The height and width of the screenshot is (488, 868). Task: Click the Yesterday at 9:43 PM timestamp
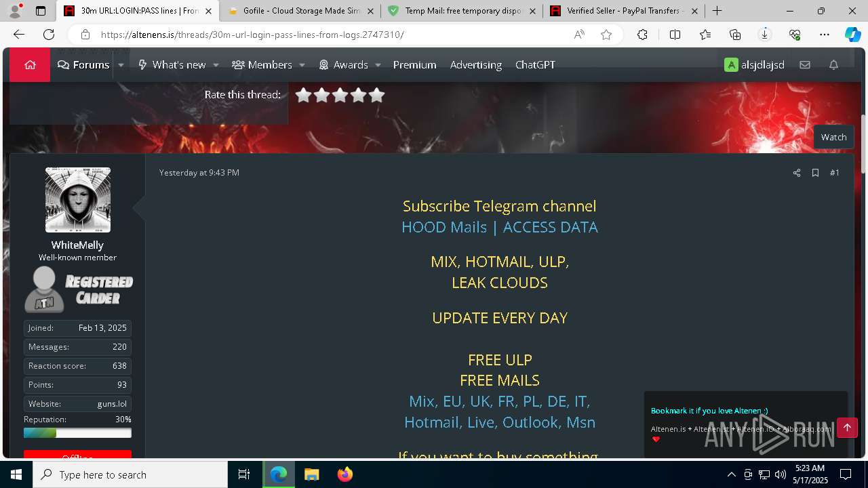click(x=199, y=173)
